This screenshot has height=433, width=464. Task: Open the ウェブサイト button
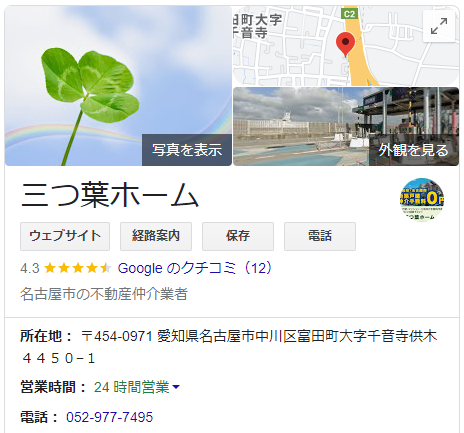(65, 236)
